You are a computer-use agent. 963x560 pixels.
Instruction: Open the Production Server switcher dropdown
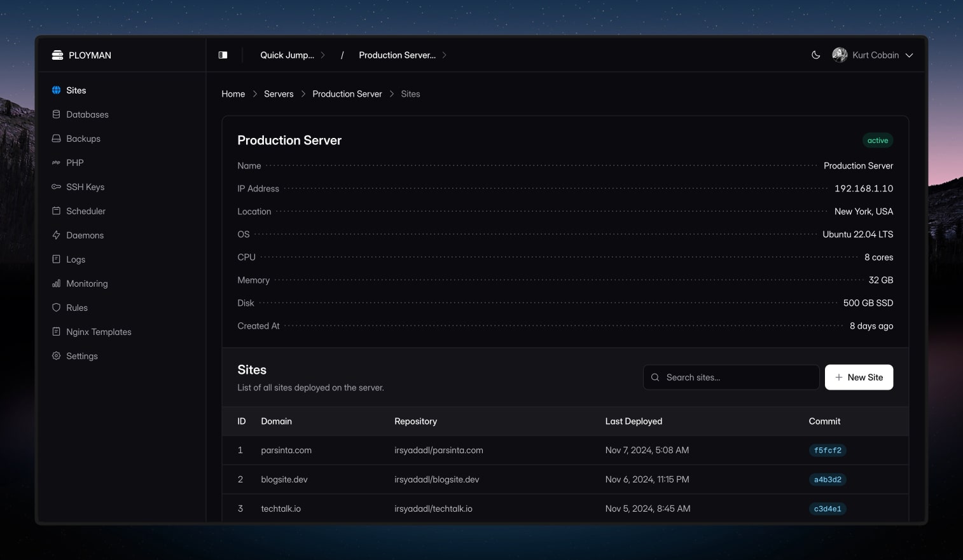(x=403, y=55)
